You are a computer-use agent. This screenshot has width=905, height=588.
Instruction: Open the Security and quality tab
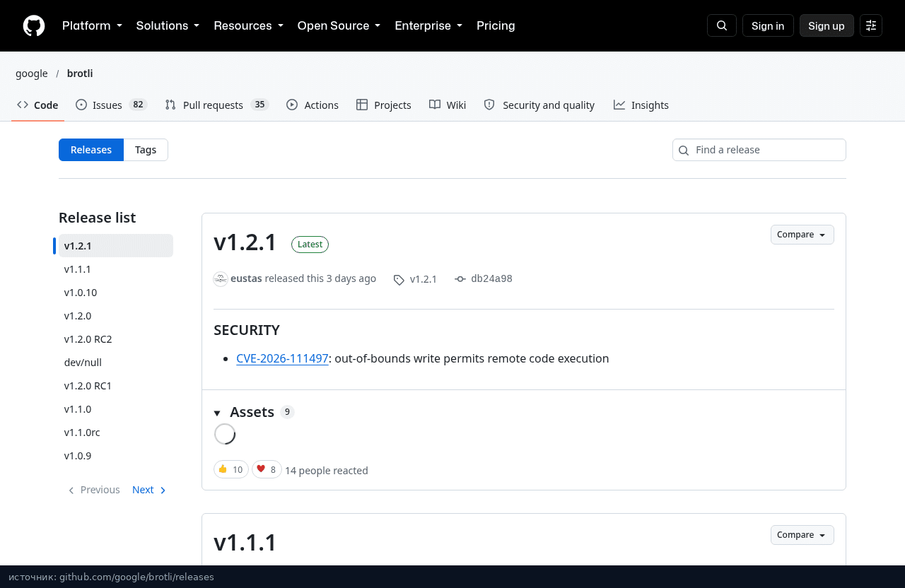point(539,105)
